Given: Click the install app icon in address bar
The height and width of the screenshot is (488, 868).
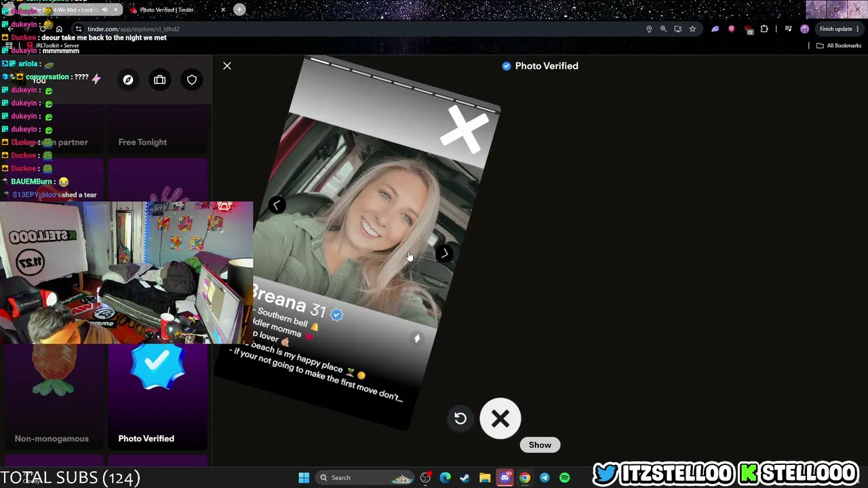Looking at the screenshot, I should pos(677,29).
